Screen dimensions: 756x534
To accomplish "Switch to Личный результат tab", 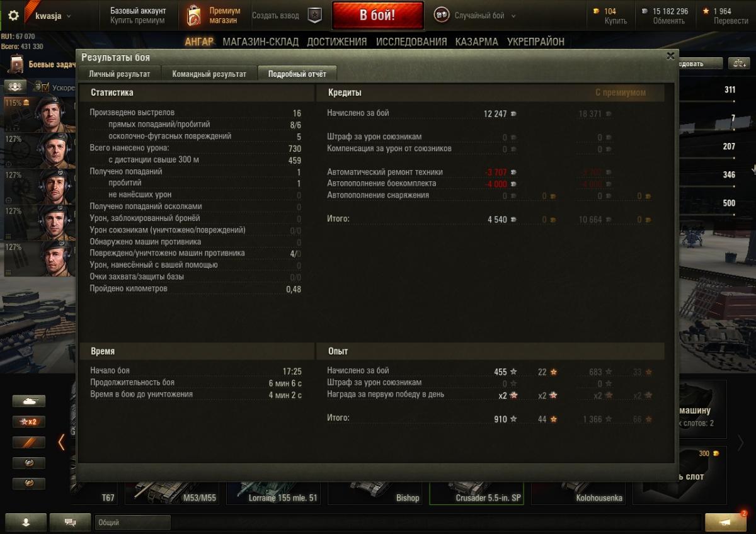I will (x=120, y=74).
